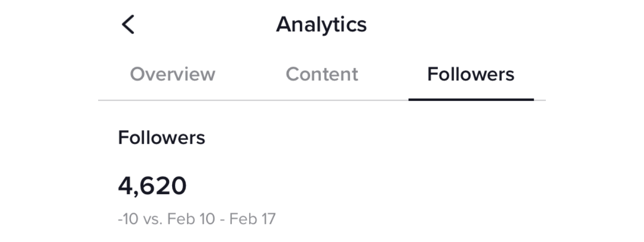Image resolution: width=644 pixels, height=242 pixels.
Task: Show Content analytics
Action: coord(322,74)
